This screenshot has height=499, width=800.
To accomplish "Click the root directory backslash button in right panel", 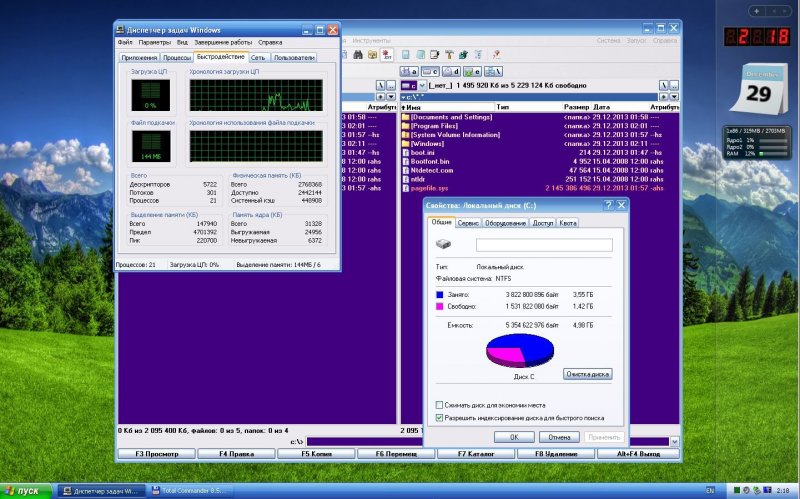I will (664, 85).
